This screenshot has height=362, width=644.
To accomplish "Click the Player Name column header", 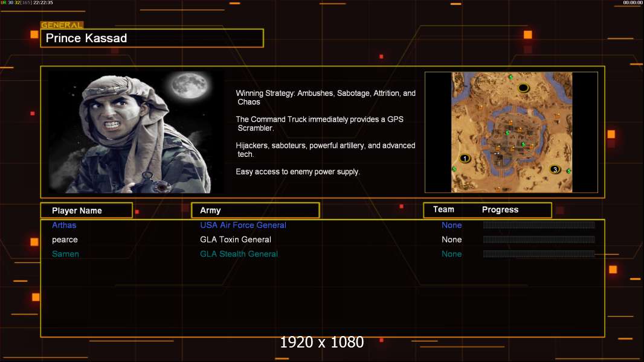I will point(86,211).
